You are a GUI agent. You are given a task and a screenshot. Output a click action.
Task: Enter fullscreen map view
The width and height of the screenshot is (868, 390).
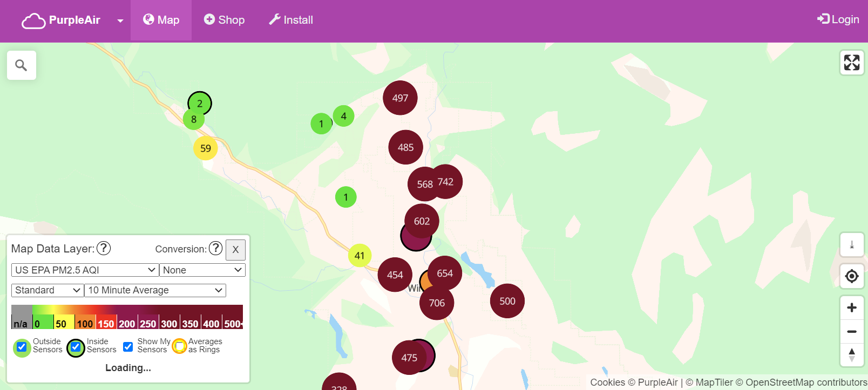click(852, 63)
